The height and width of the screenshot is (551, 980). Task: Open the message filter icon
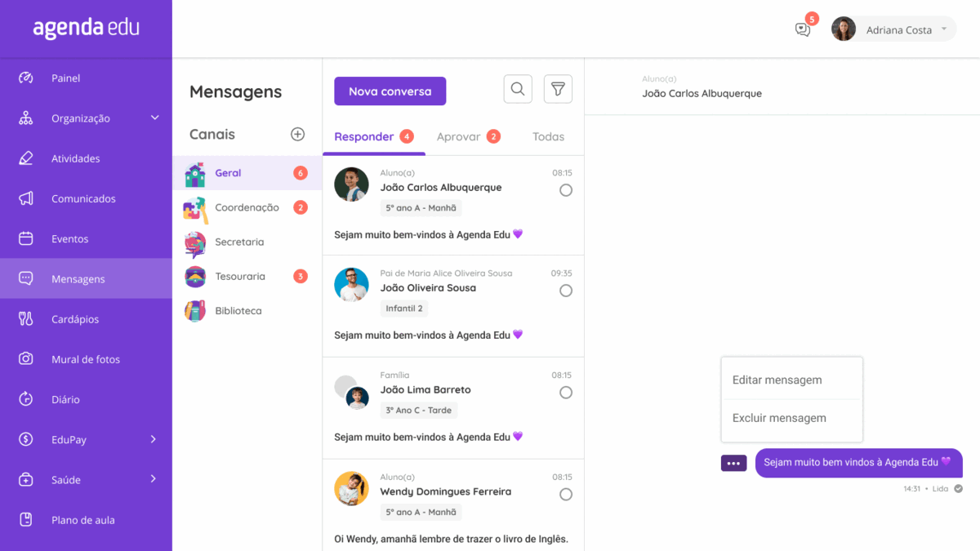pyautogui.click(x=558, y=89)
